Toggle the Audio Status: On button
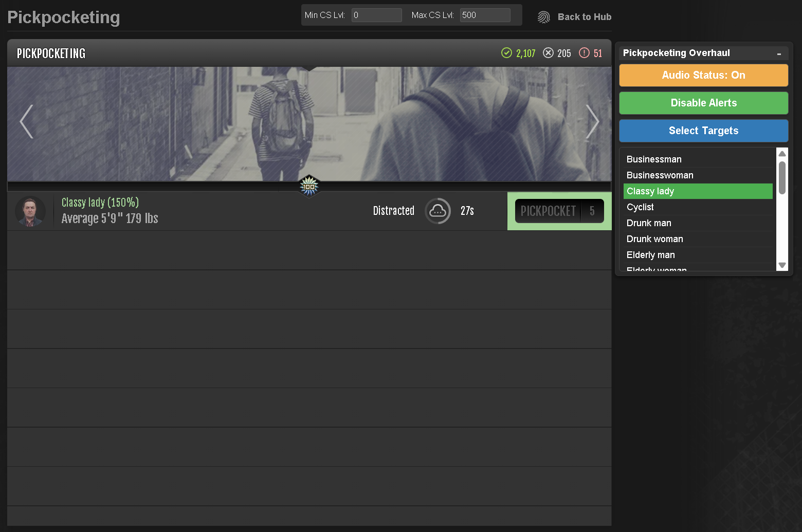 click(703, 75)
